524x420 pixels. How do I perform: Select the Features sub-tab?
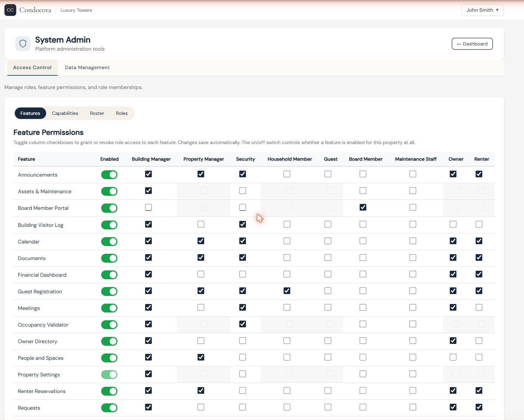30,113
